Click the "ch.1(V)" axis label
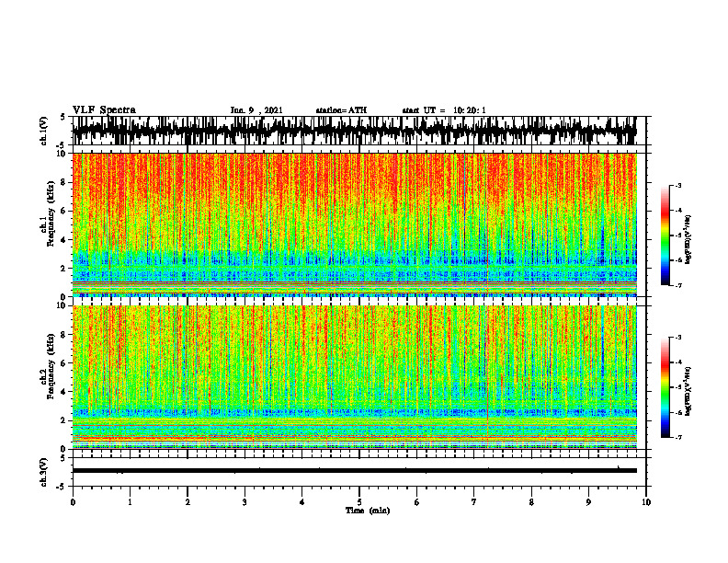This screenshot has height=563, width=728. click(x=44, y=131)
